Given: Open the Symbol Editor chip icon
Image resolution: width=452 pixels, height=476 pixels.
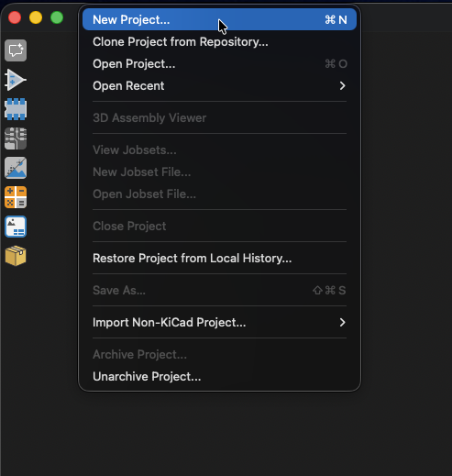Looking at the screenshot, I should coord(16,109).
